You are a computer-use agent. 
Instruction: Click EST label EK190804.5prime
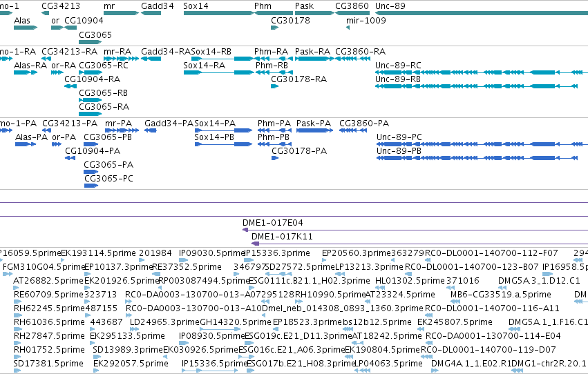tap(383, 350)
